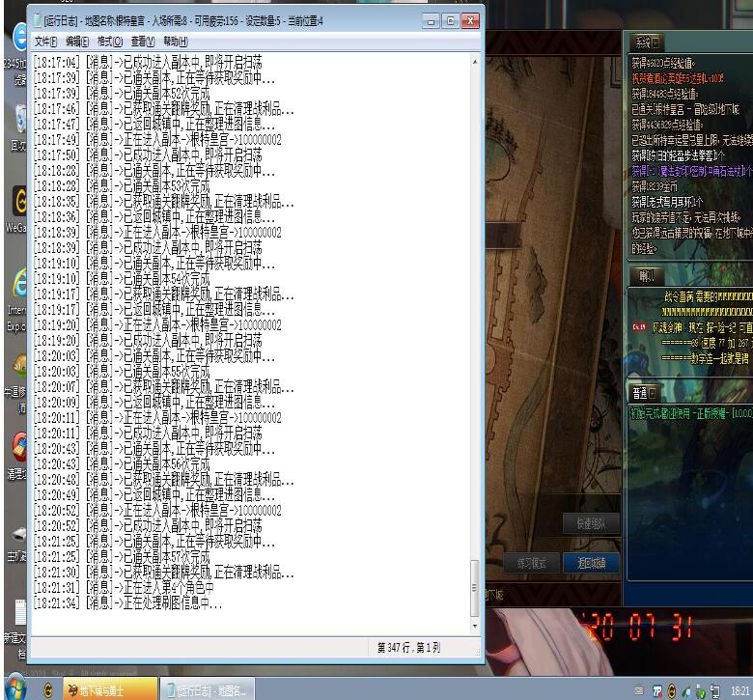Open the Recycle Bin desktop icon
753x700 pixels.
[16, 128]
